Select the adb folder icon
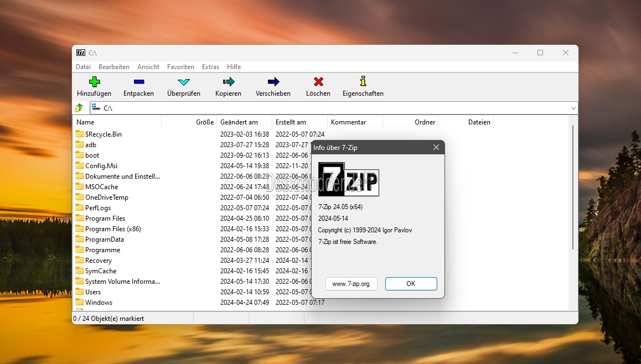Image resolution: width=641 pixels, height=364 pixels. click(80, 144)
